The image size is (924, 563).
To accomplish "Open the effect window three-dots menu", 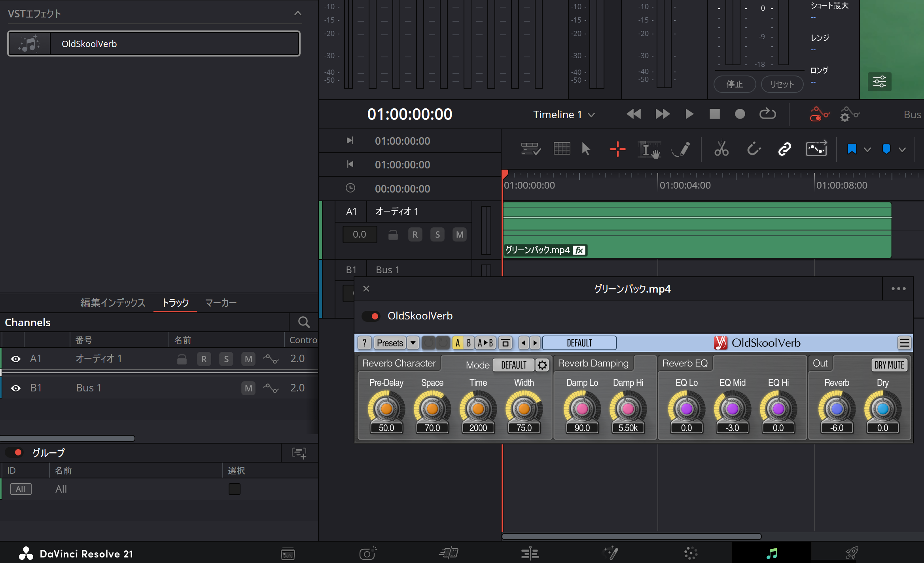I will tap(898, 289).
